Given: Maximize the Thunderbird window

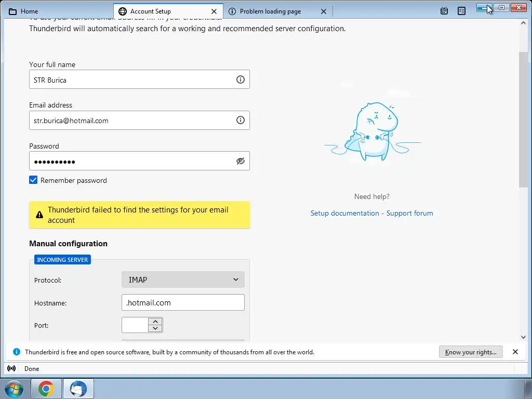Looking at the screenshot, I should coord(501,7).
